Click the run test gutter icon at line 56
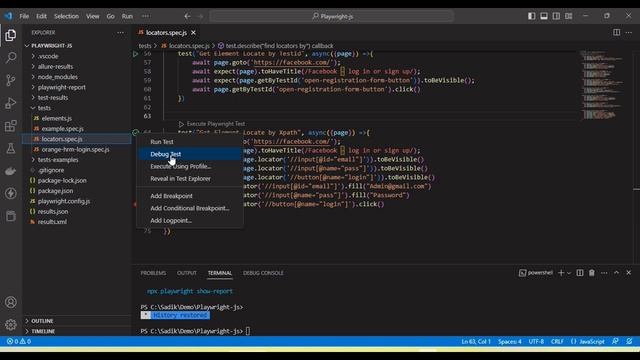Image resolution: width=640 pixels, height=360 pixels. tap(136, 54)
